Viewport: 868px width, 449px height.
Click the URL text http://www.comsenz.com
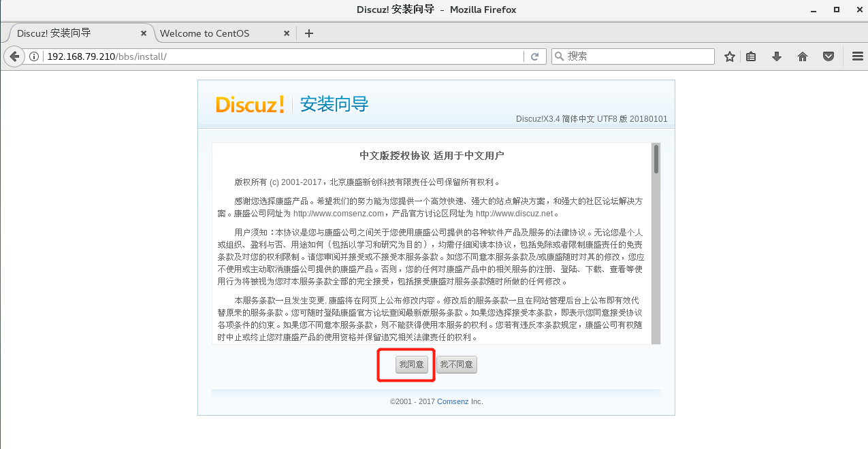click(x=338, y=213)
